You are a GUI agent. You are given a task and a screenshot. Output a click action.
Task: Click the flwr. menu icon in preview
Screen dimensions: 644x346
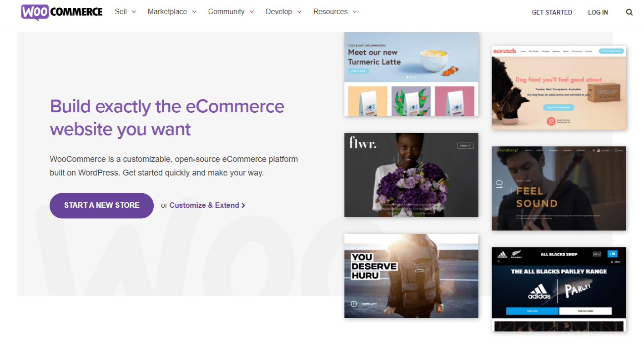tap(465, 145)
